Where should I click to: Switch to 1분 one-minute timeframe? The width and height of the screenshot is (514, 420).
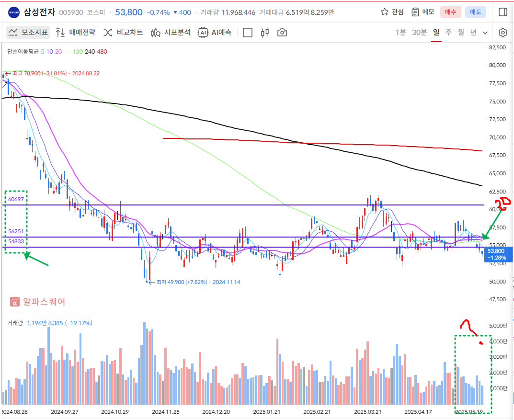(400, 33)
